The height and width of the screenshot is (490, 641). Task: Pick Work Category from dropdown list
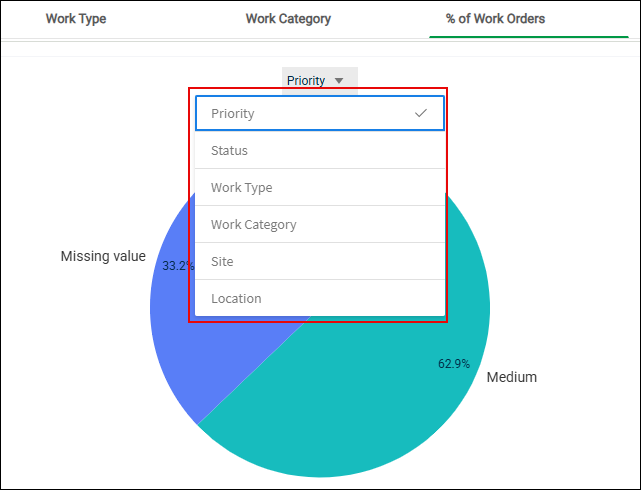[x=320, y=224]
